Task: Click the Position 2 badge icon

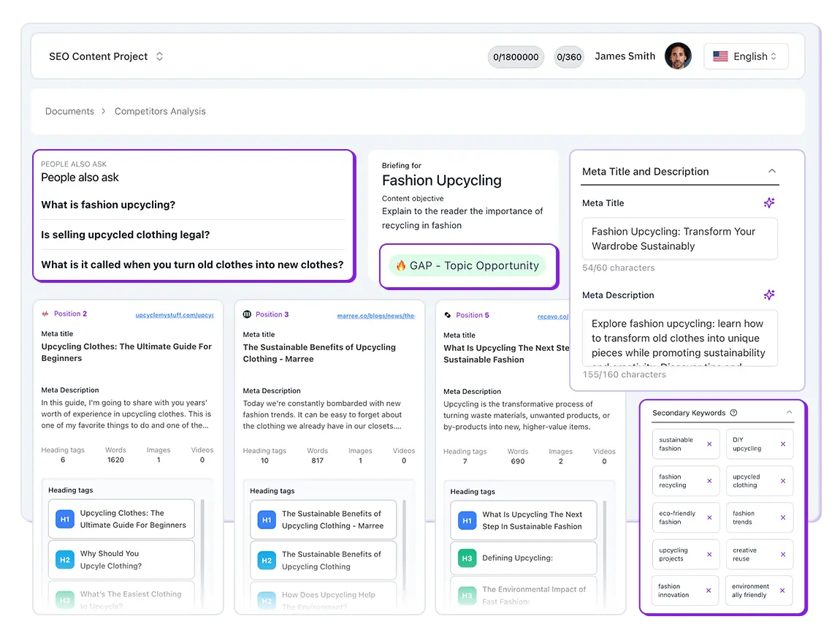Action: tap(45, 314)
